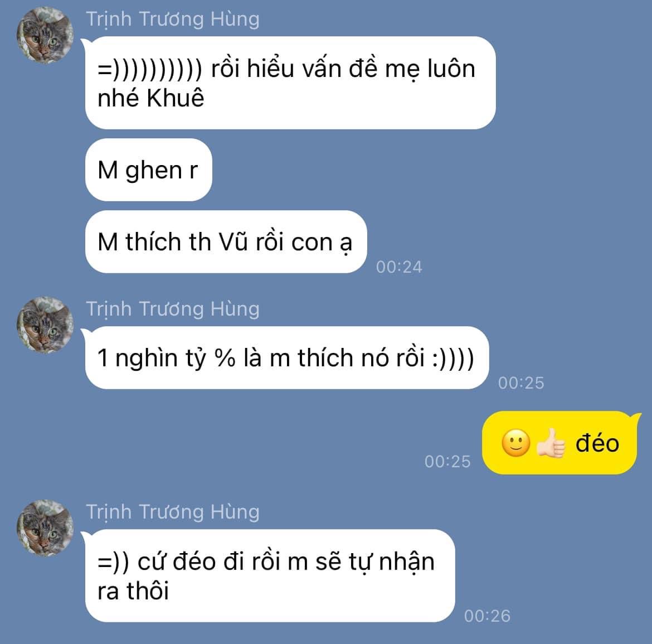Tap the message 'rồi hiểu vấn đề mẹ luôn nhé Khuê'
The width and height of the screenshot is (652, 644).
click(290, 83)
